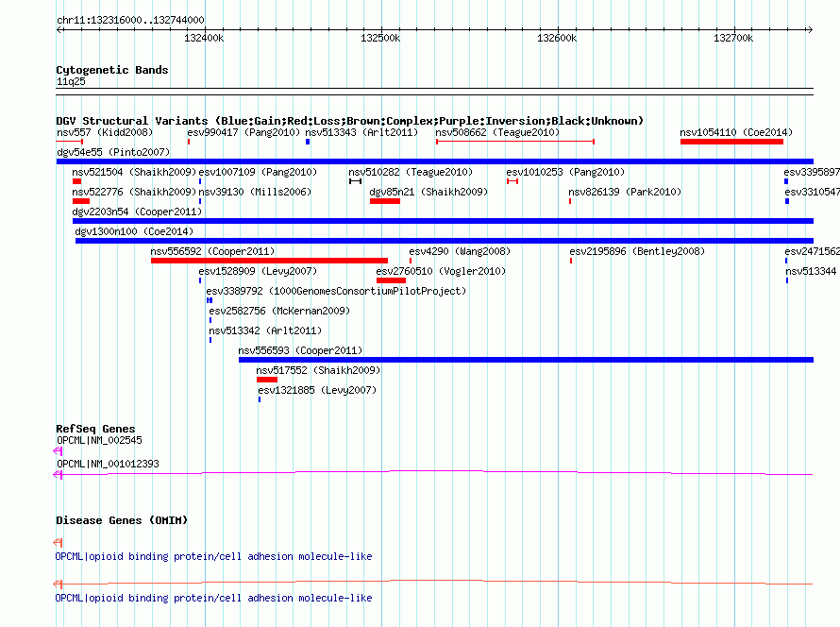Open variant esv3389792 (1000GenomesConsortiumPilotProject)
Screen dimensions: 840x627
[x=336, y=291]
